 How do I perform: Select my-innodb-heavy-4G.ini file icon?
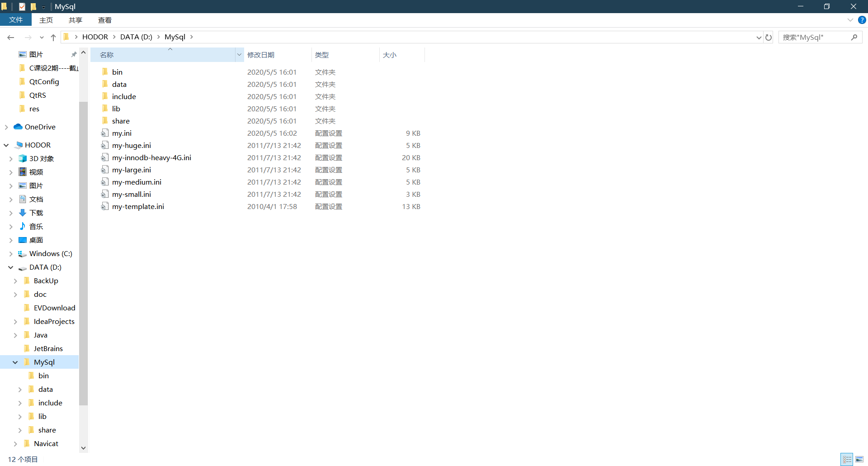point(105,157)
